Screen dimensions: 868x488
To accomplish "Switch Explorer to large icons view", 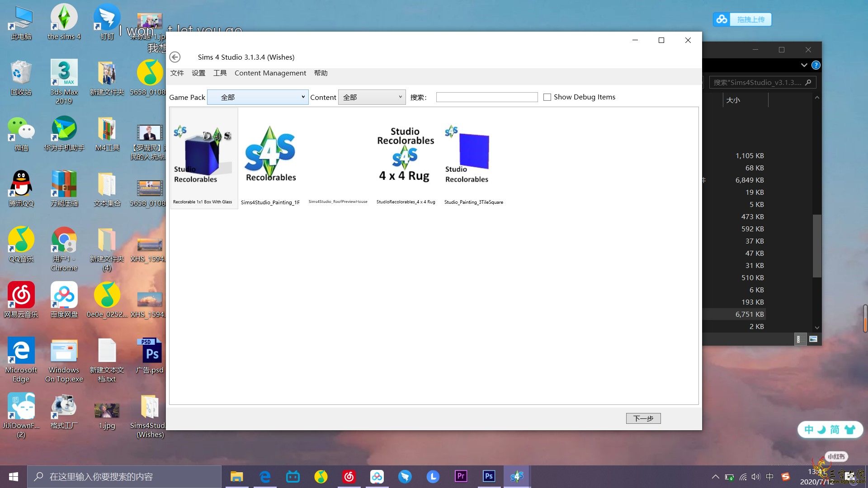I will tap(813, 339).
